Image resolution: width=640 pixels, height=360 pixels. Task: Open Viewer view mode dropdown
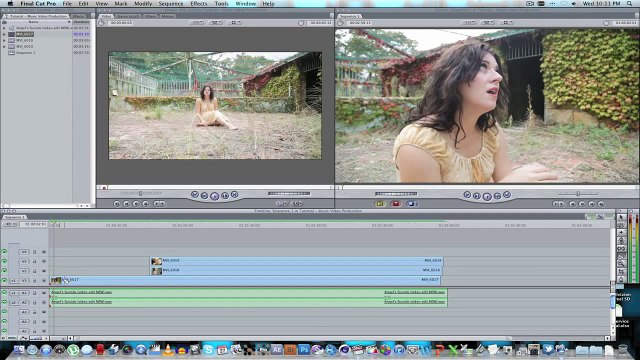click(234, 23)
